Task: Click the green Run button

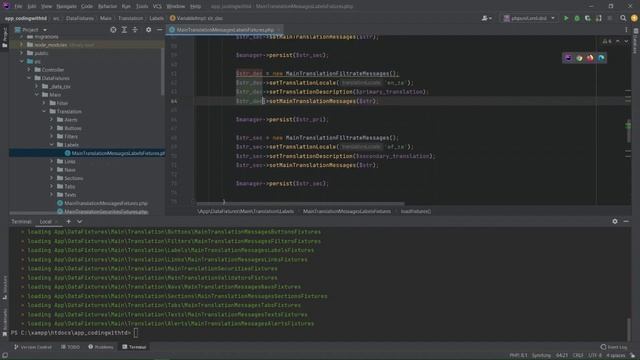Action: pyautogui.click(x=566, y=18)
